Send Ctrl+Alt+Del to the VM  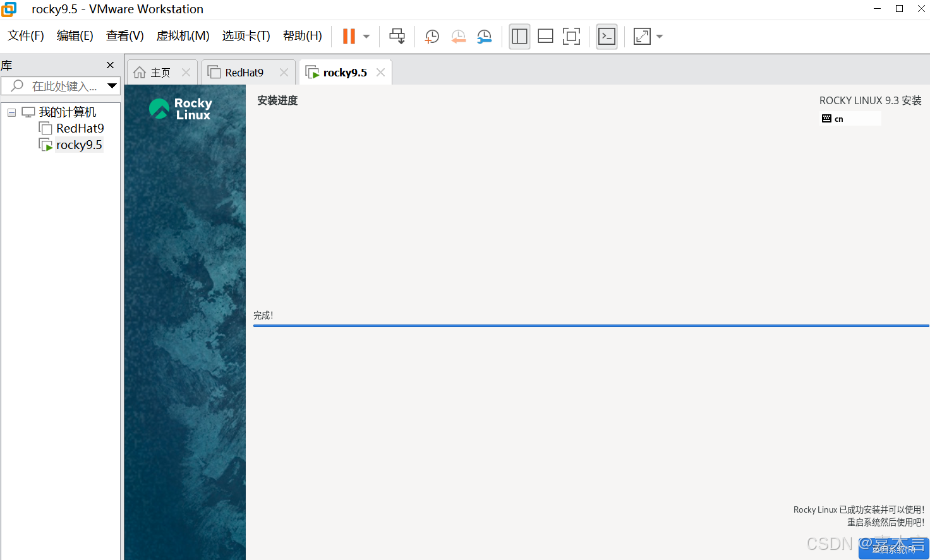click(x=397, y=37)
